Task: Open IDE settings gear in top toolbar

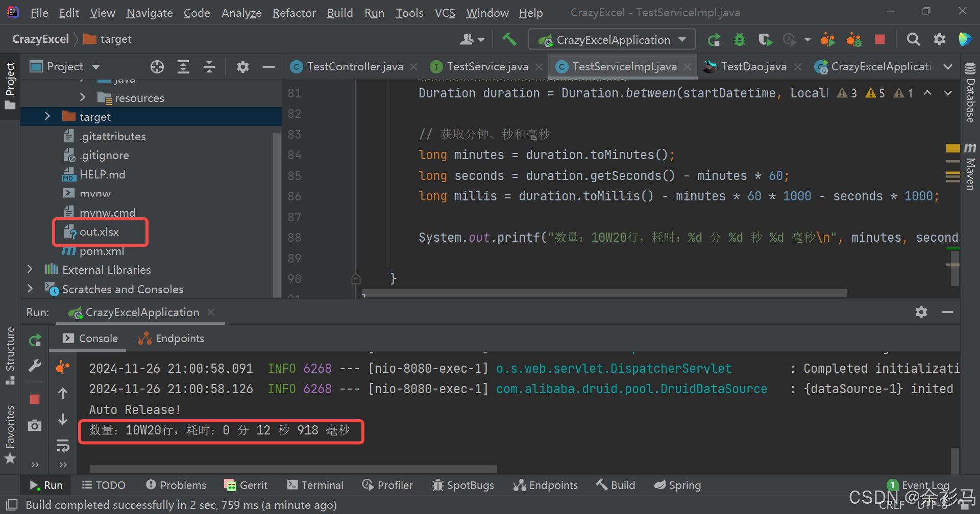Action: click(x=939, y=39)
